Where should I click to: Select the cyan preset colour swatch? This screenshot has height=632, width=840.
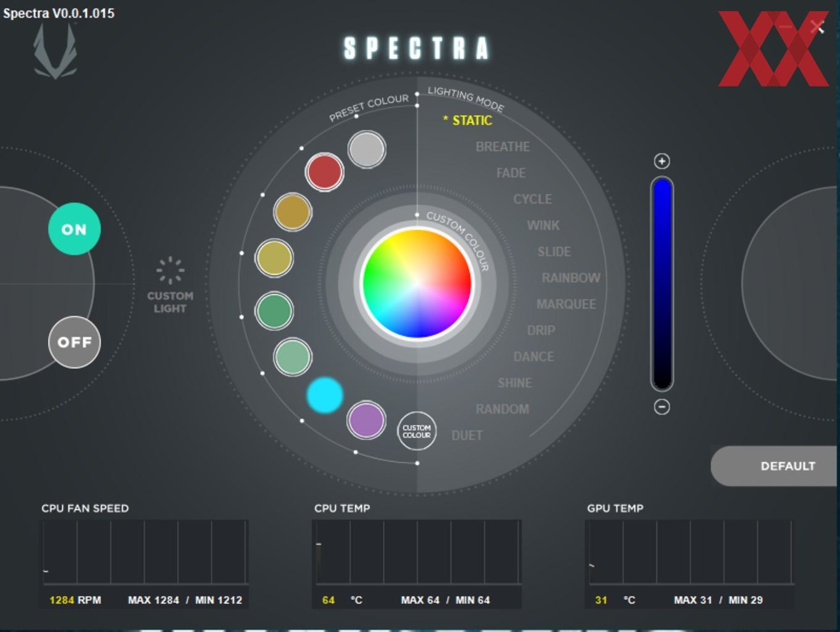point(325,395)
